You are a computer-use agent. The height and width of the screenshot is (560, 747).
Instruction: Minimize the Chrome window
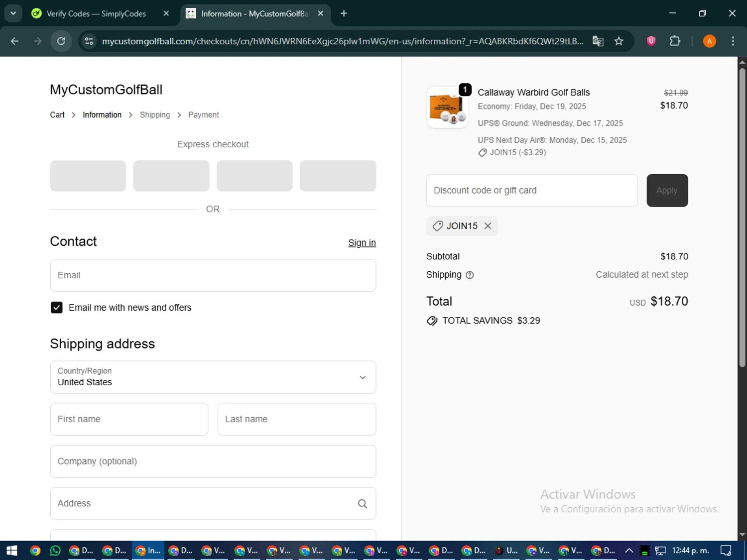673,13
